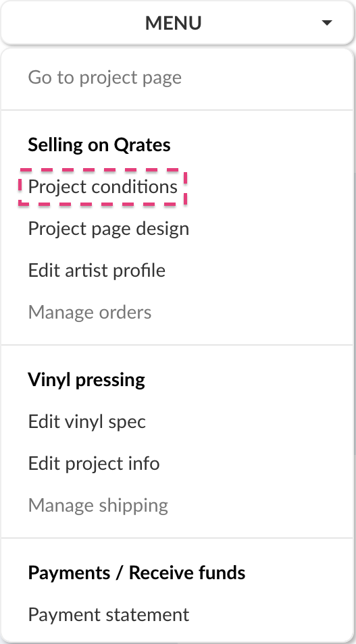Image resolution: width=356 pixels, height=644 pixels.
Task: Click the divider above Payments / Receive funds
Action: click(178, 537)
